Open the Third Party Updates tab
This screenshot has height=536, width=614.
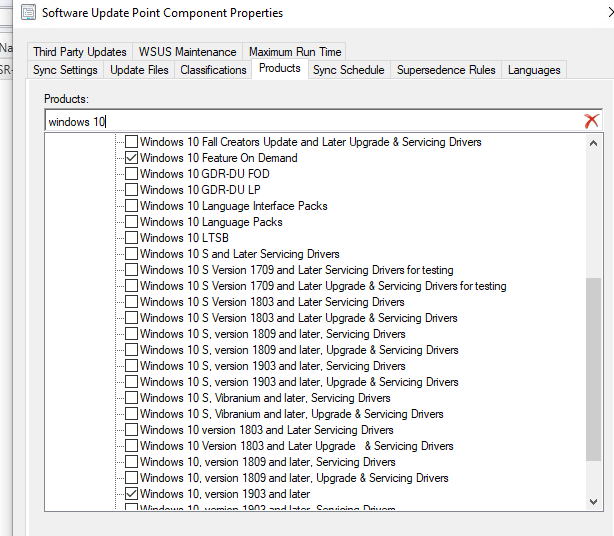[80, 52]
